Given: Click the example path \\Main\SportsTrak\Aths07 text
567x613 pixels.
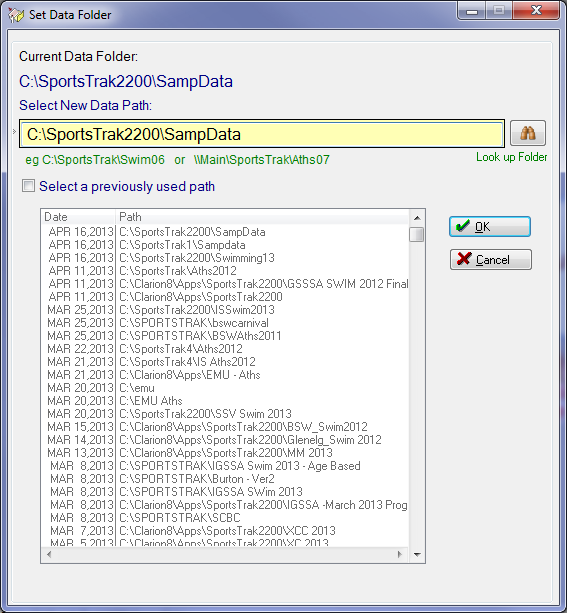Looking at the screenshot, I should click(262, 160).
